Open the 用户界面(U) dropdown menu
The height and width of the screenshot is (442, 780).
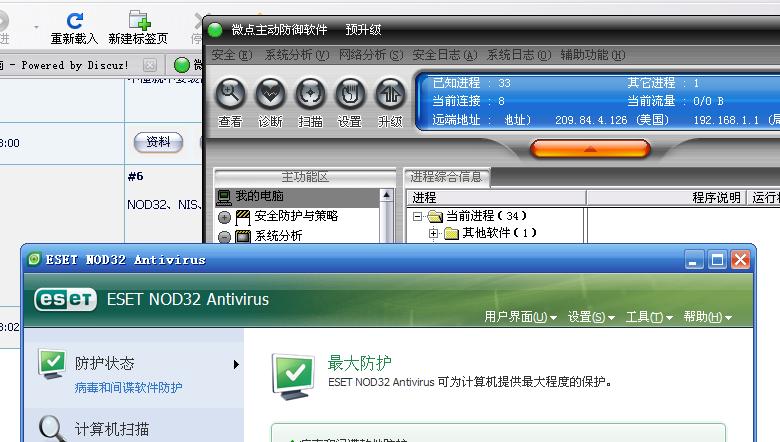[520, 317]
